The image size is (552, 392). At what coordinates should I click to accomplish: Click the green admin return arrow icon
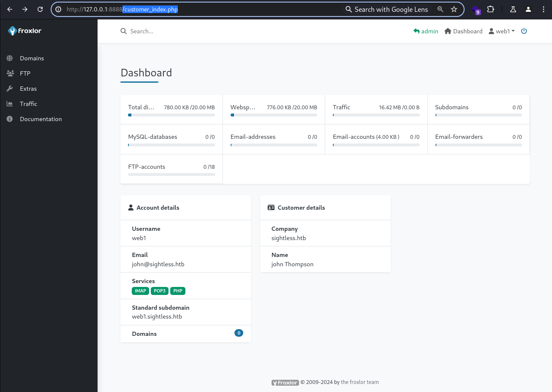point(416,31)
